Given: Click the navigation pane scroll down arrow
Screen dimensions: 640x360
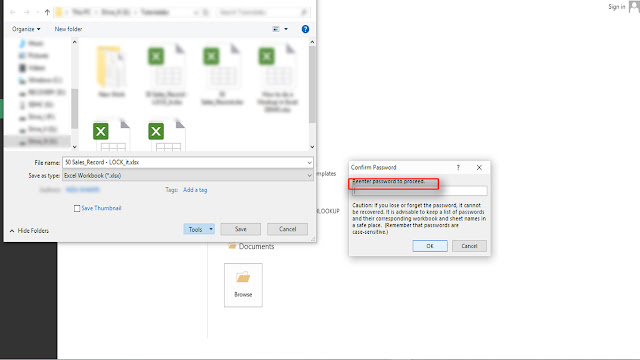Looking at the screenshot, I should point(74,147).
